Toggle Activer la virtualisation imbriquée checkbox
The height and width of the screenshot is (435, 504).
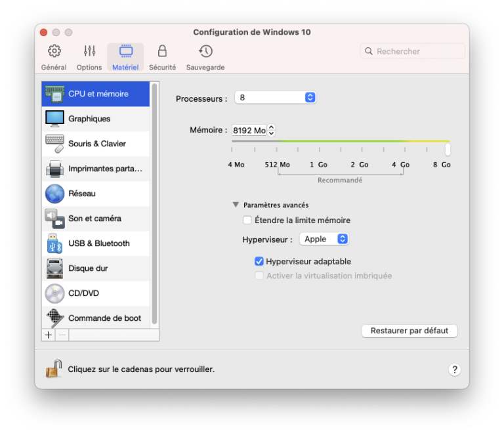tap(259, 276)
